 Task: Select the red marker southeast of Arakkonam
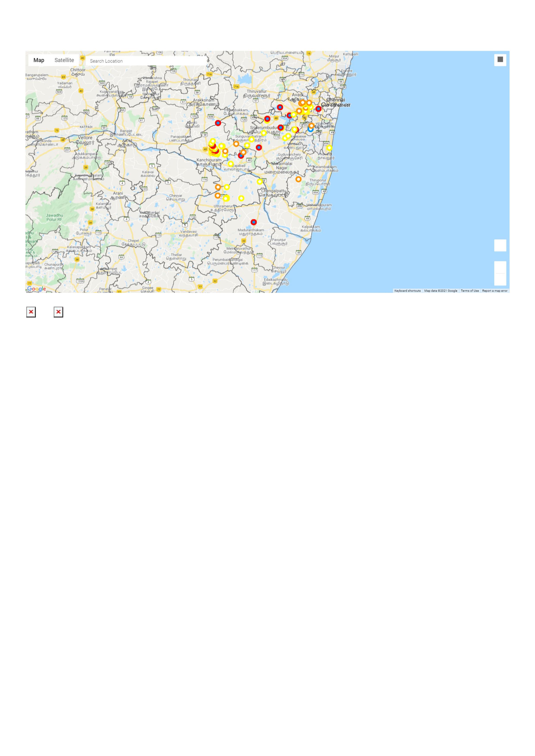pyautogui.click(x=218, y=123)
